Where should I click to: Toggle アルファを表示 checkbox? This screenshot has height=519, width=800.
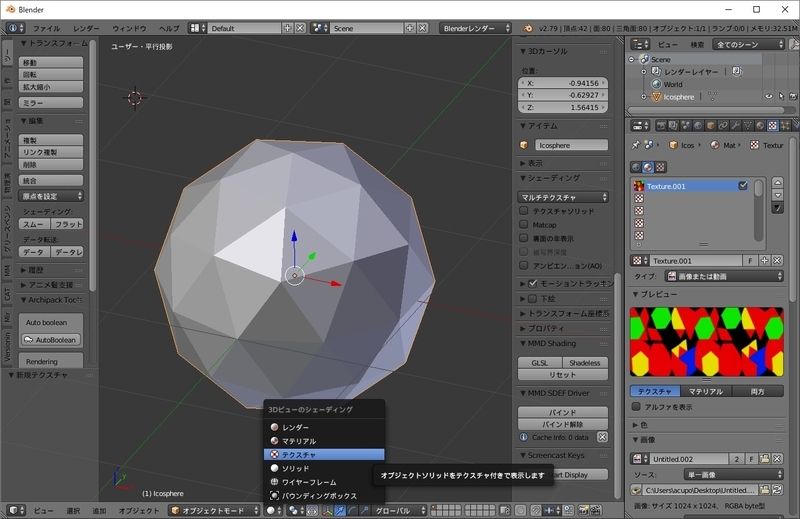[x=636, y=407]
